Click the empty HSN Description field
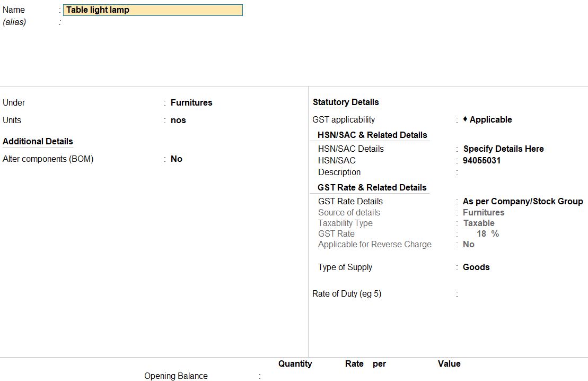 click(504, 172)
